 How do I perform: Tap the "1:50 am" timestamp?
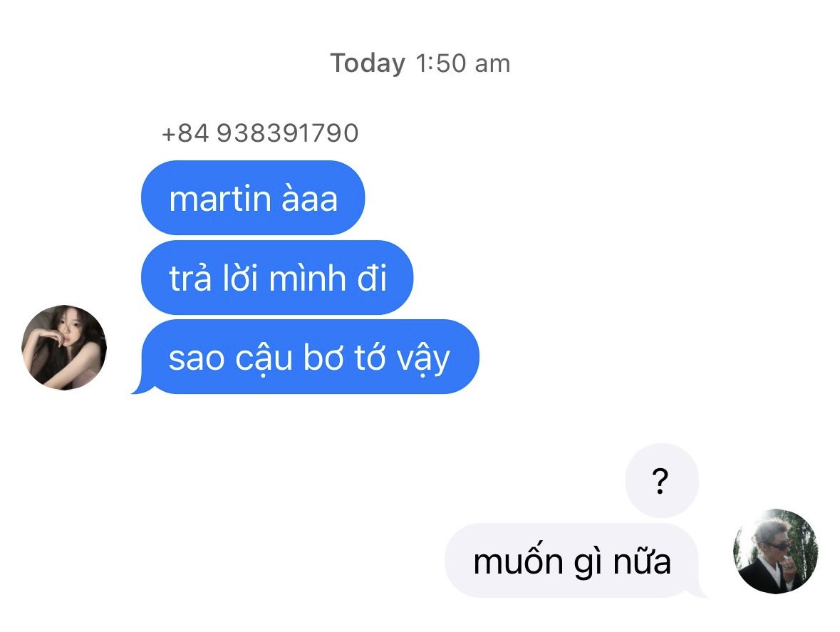click(x=463, y=63)
